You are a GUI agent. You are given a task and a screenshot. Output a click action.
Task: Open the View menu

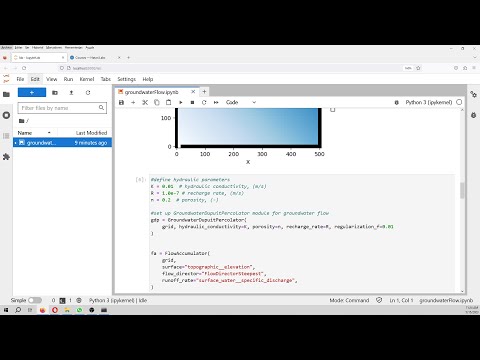(x=51, y=79)
